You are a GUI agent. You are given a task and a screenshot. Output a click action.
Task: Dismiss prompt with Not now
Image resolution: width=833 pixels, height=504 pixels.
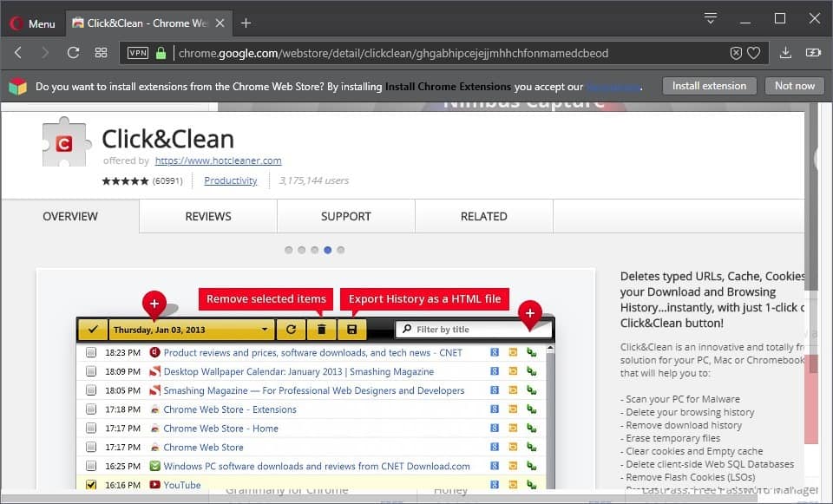click(x=794, y=86)
